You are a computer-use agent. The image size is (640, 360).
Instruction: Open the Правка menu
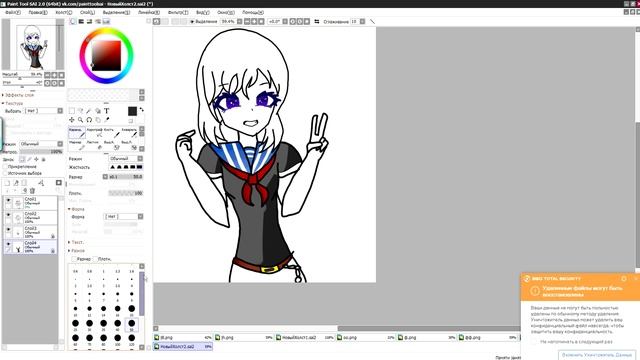click(x=38, y=12)
